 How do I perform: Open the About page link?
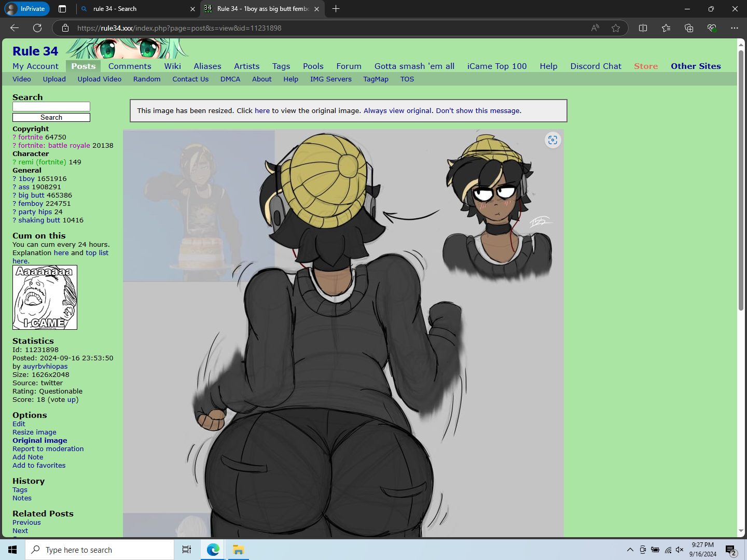tap(262, 79)
